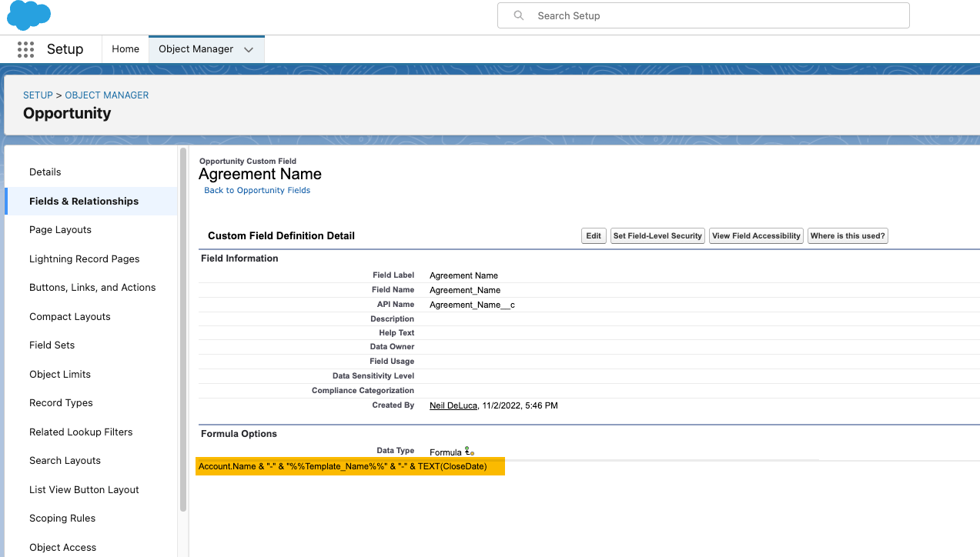980x557 pixels.
Task: Open Object Access sidebar item
Action: (x=62, y=547)
